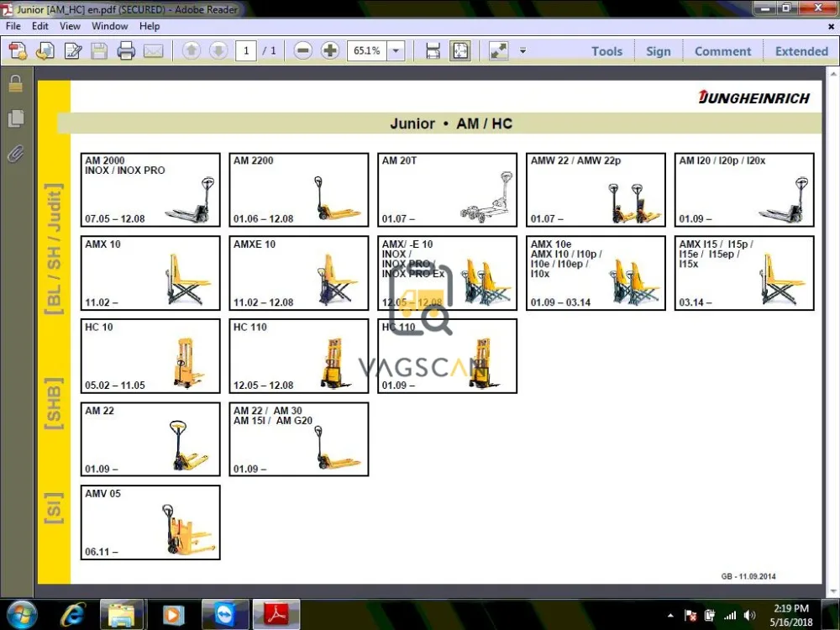Click the zoom out minus button
Screen dimensions: 840x630
click(x=302, y=51)
